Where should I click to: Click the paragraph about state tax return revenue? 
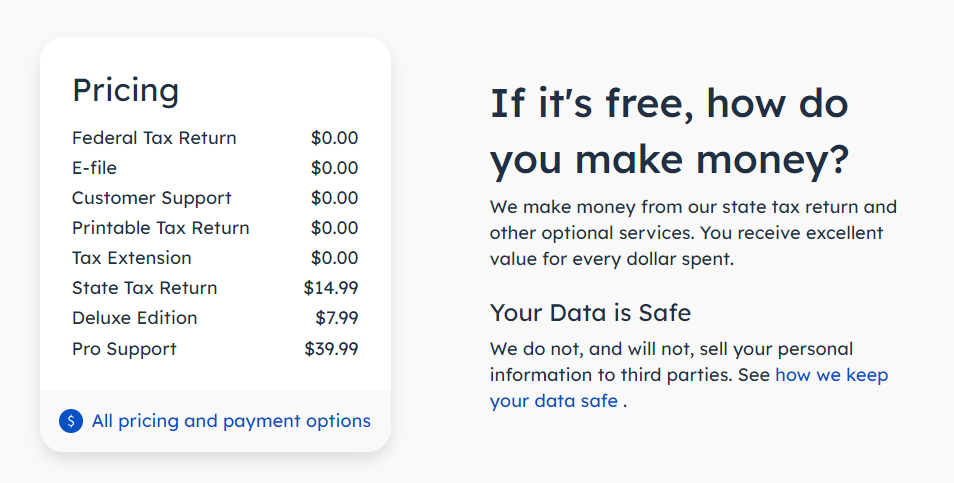[693, 233]
